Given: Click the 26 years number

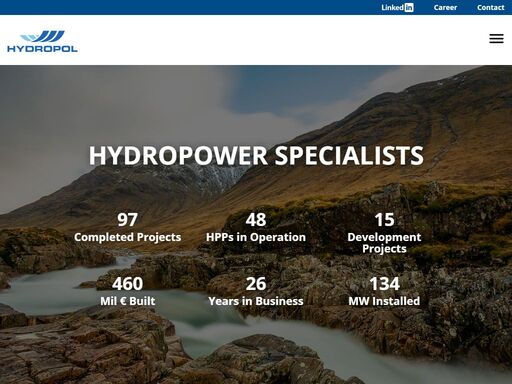Looking at the screenshot, I should [256, 284].
